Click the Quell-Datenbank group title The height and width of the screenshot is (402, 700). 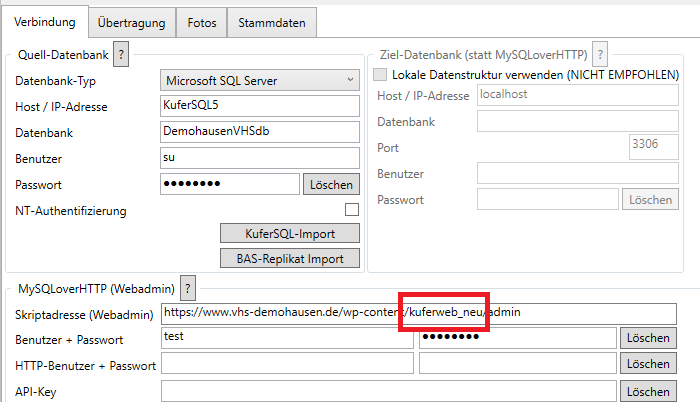point(63,55)
